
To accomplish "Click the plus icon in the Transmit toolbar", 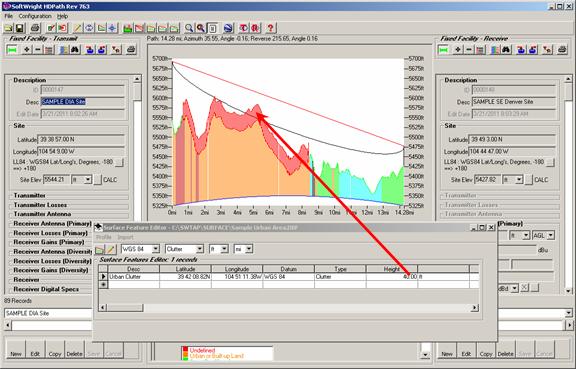I will tap(26, 50).
